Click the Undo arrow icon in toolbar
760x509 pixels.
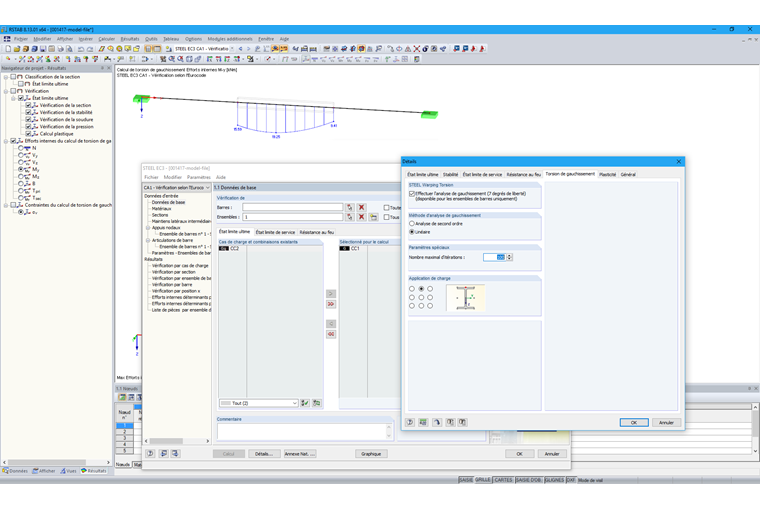point(81,49)
